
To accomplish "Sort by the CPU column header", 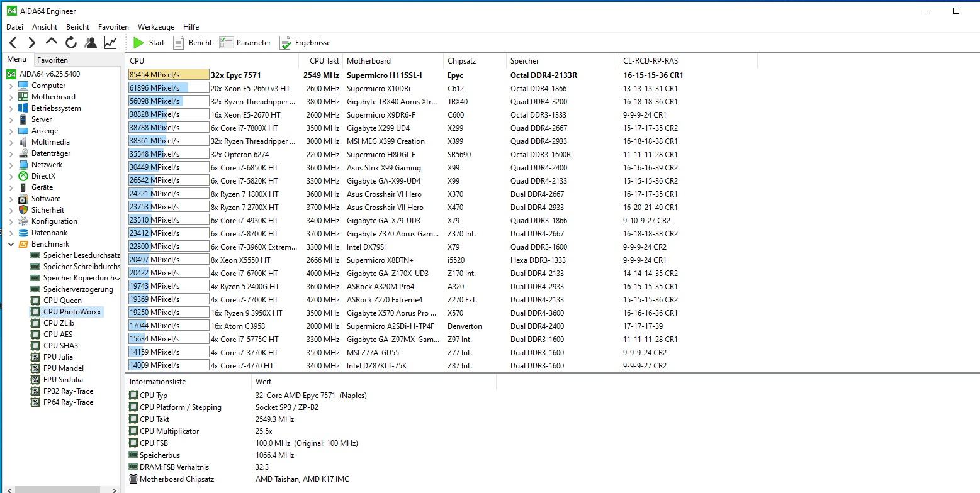I will [x=213, y=61].
